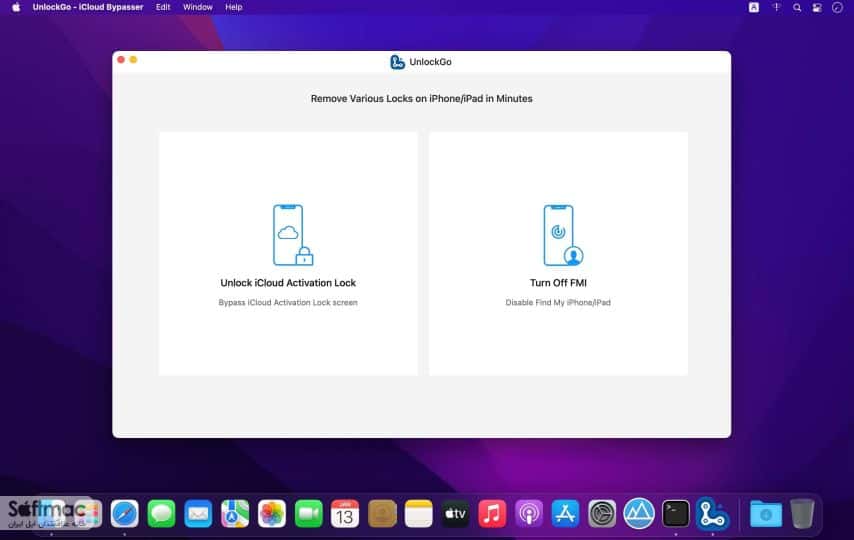This screenshot has height=540, width=854.
Task: Open the Music app in dock
Action: (492, 514)
